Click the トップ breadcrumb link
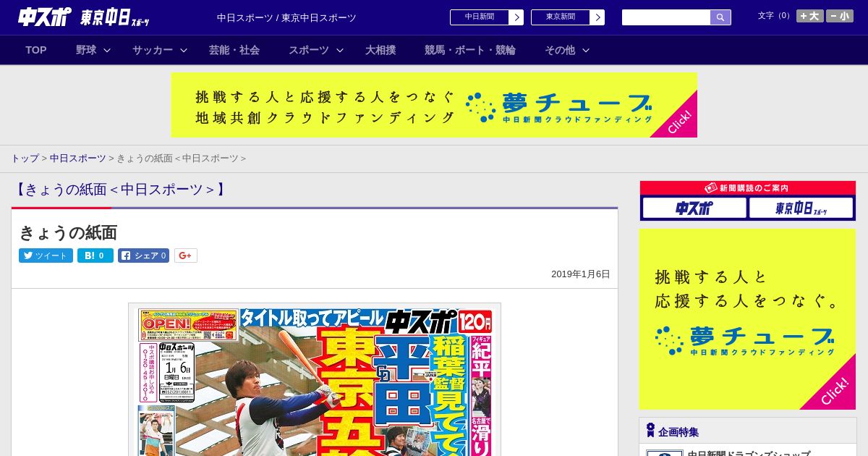 point(25,159)
